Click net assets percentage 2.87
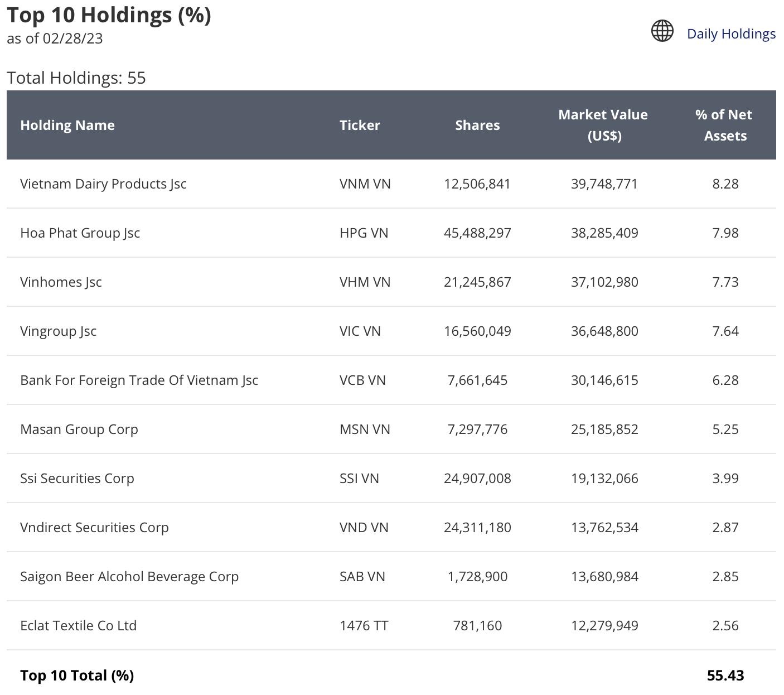 725,527
